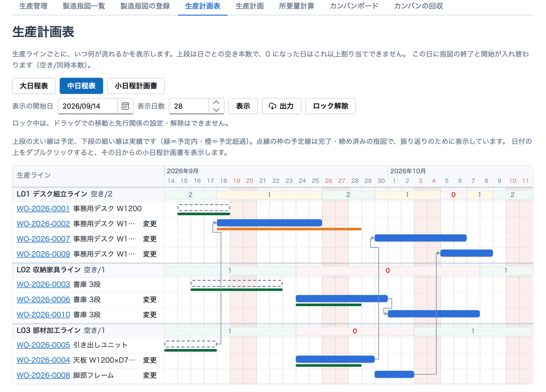
Task: Switch to 小日程計画書 view
Action: point(136,86)
